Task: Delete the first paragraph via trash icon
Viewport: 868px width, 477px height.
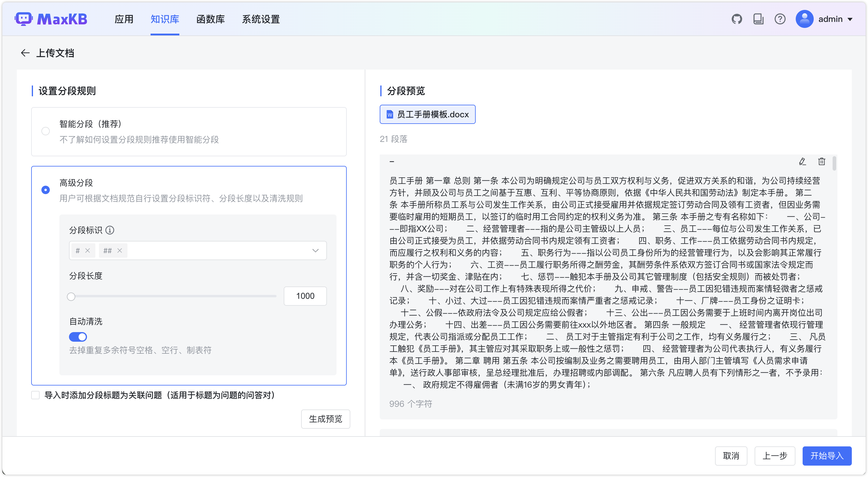Action: click(x=822, y=161)
